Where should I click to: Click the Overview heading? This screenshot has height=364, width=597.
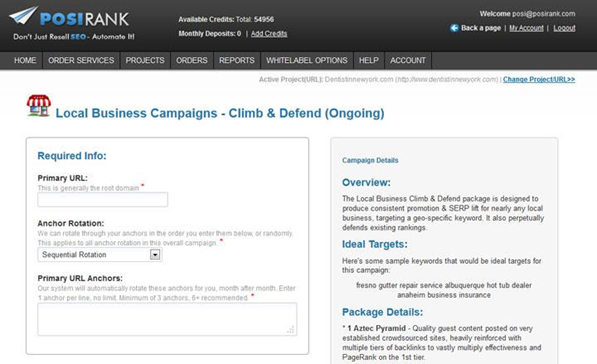366,182
